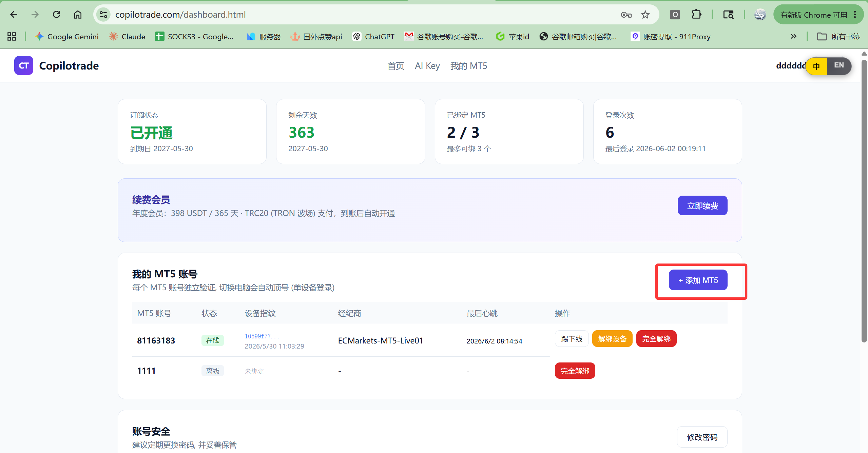868x453 pixels.
Task: Go back with the browser back arrow
Action: click(14, 15)
